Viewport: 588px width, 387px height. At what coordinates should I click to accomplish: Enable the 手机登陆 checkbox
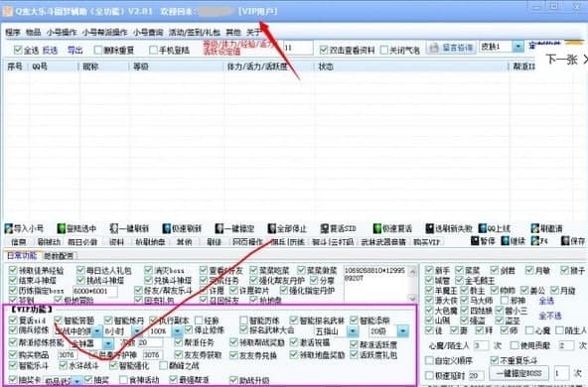[x=153, y=50]
